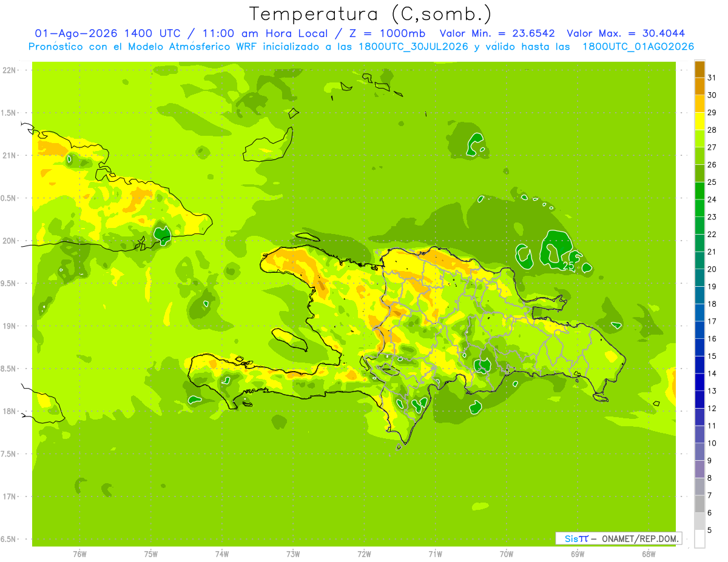Click the '18N' latitude axis label

[x=9, y=411]
